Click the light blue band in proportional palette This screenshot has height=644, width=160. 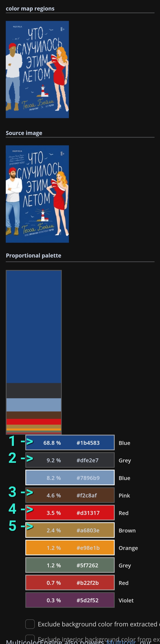tap(34, 404)
